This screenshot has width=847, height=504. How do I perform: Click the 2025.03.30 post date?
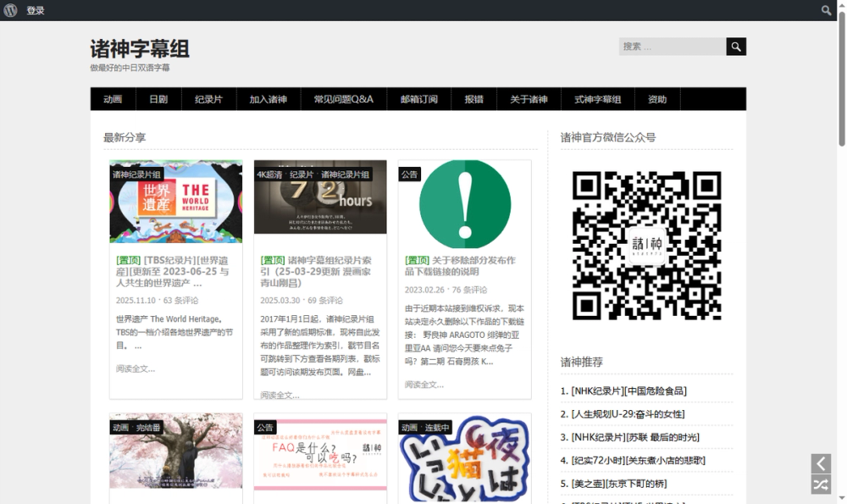point(280,301)
